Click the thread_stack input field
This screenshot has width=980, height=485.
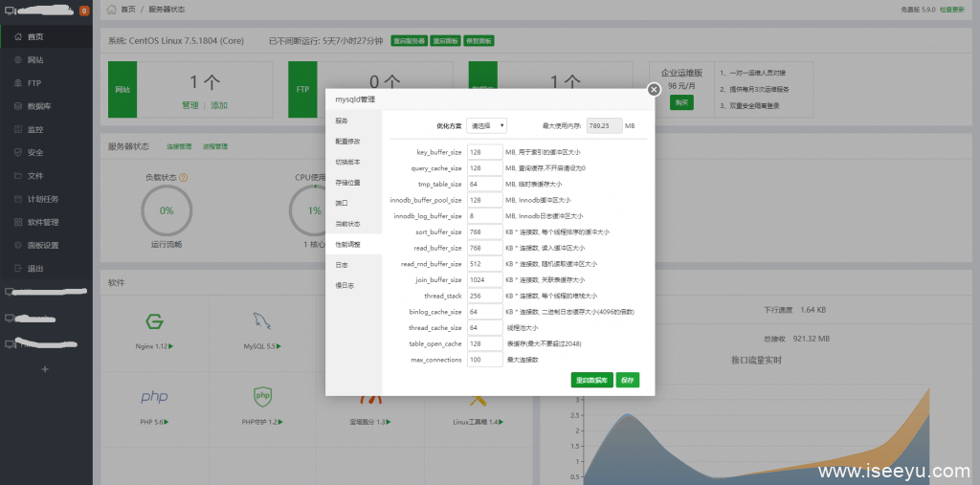point(485,296)
